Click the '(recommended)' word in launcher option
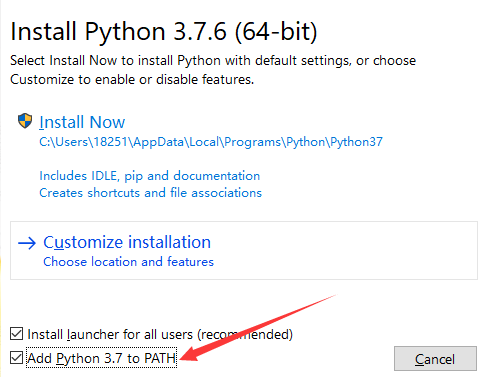 [245, 334]
